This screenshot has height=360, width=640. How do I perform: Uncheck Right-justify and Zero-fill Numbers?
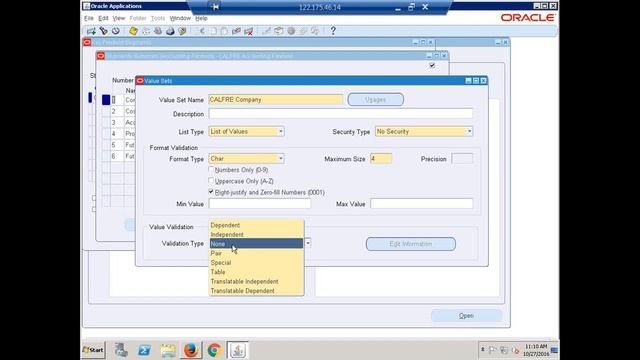[x=211, y=191]
